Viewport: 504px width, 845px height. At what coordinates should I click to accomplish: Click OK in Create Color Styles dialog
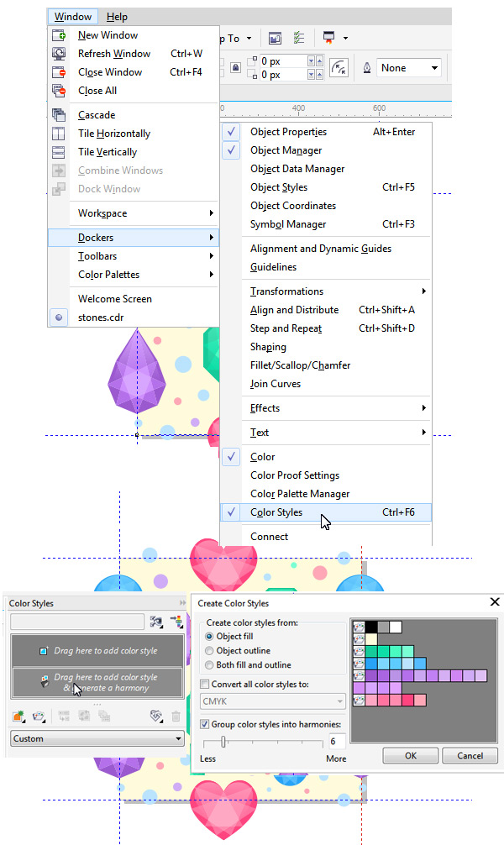tap(410, 755)
